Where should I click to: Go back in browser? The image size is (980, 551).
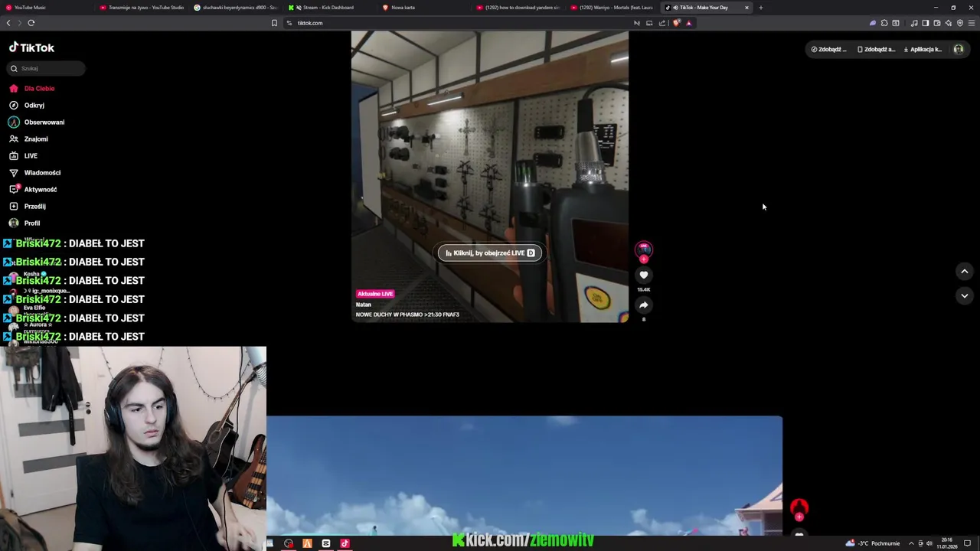coord(8,23)
